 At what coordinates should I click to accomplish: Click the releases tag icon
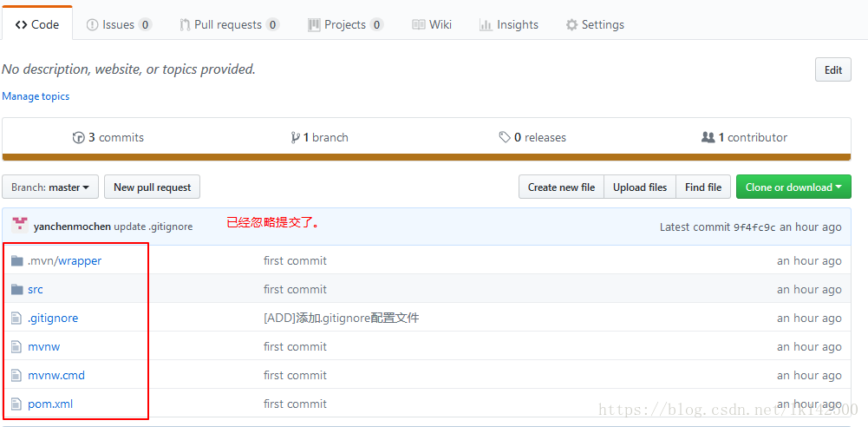(505, 137)
